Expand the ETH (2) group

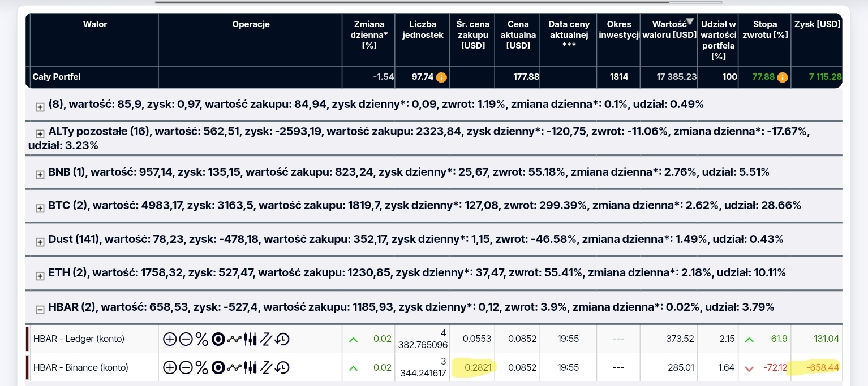(40, 276)
